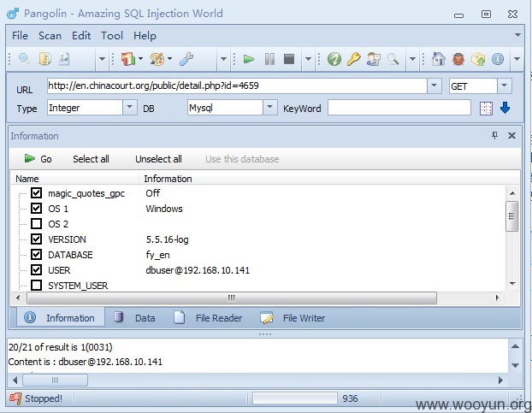The height and width of the screenshot is (413, 532).
Task: Open palette icon dropdown arrow
Action: (169, 59)
